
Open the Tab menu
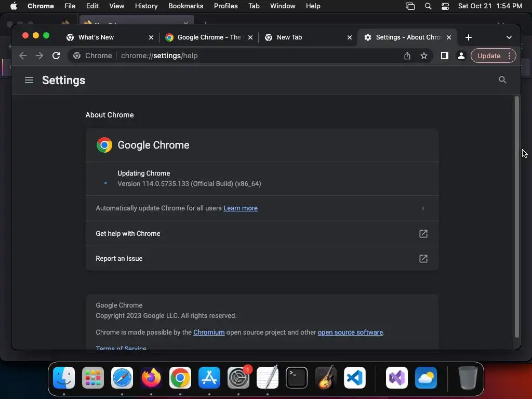[x=254, y=6]
